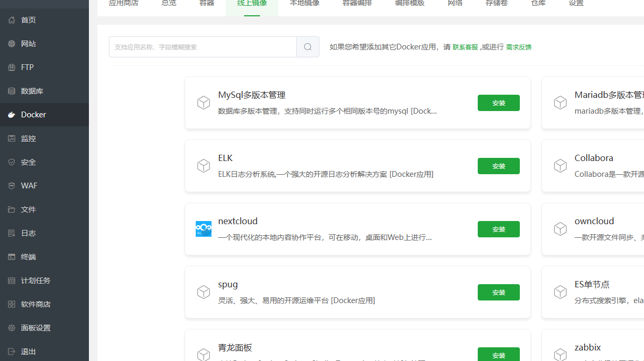The height and width of the screenshot is (361, 644).
Task: Click the owncloud cube icon
Action: tap(560, 229)
